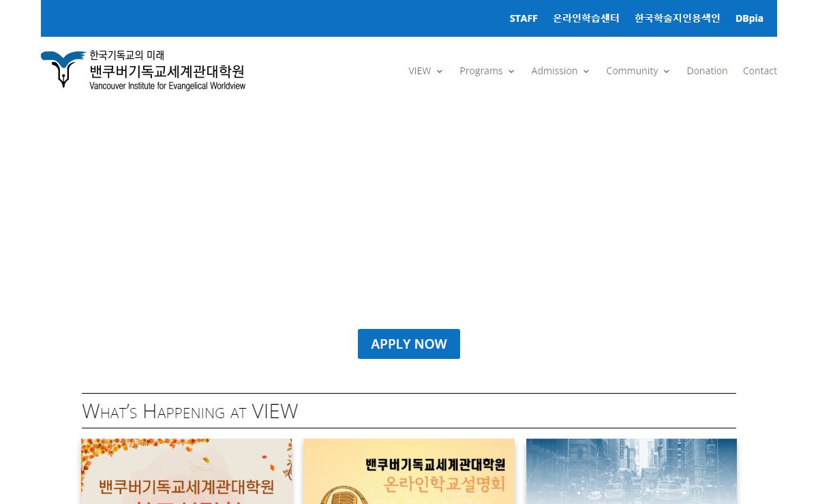The image size is (818, 504).
Task: Click the APPLY NOW button
Action: click(409, 344)
